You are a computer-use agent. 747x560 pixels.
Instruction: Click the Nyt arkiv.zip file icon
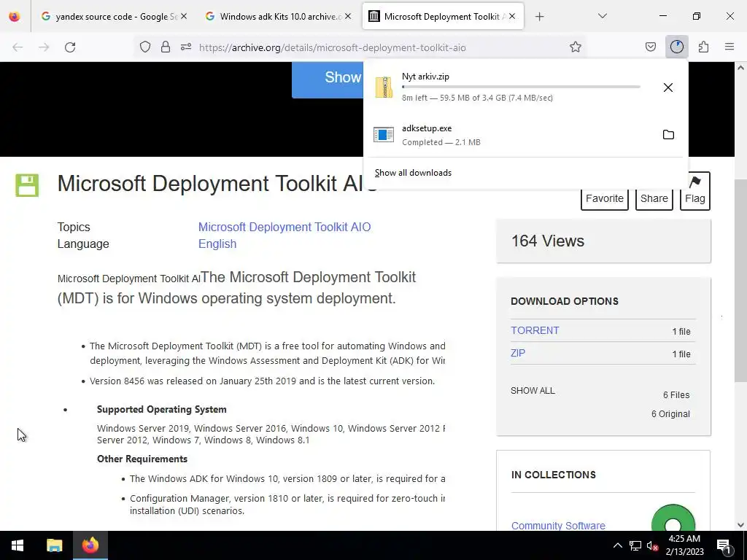tap(384, 87)
